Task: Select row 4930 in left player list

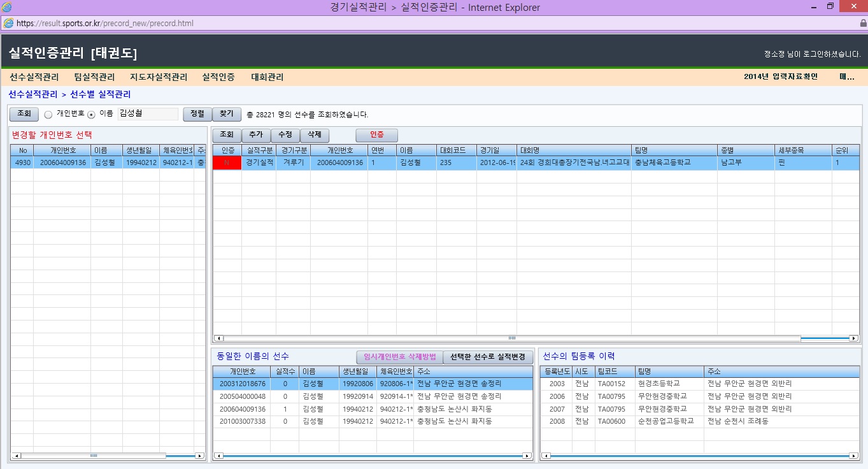Action: tap(108, 162)
